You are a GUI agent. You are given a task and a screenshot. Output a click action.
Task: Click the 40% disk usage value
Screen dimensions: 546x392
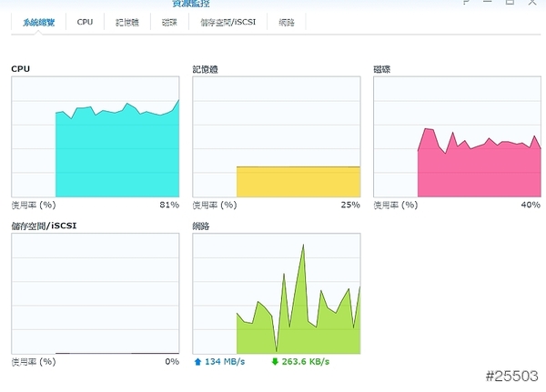[x=531, y=206]
